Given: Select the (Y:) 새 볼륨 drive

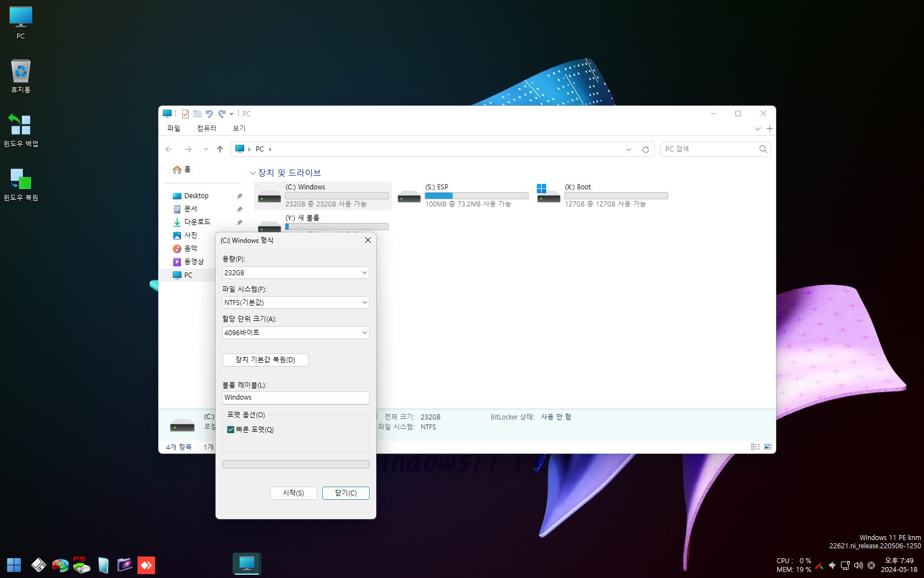Looking at the screenshot, I should coord(323,223).
